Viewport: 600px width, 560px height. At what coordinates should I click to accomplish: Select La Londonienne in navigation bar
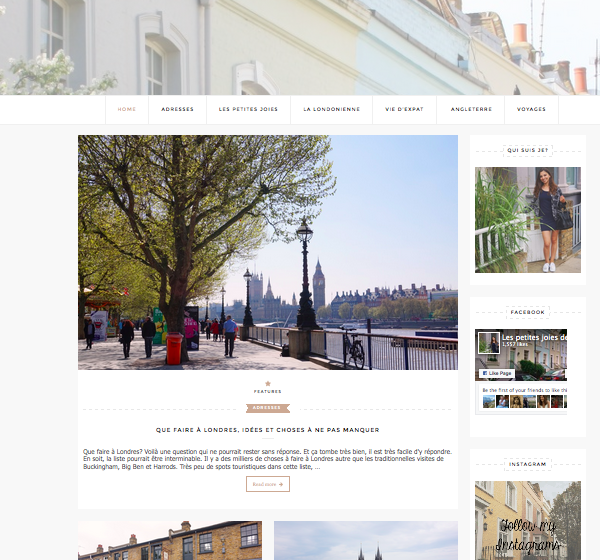point(332,109)
